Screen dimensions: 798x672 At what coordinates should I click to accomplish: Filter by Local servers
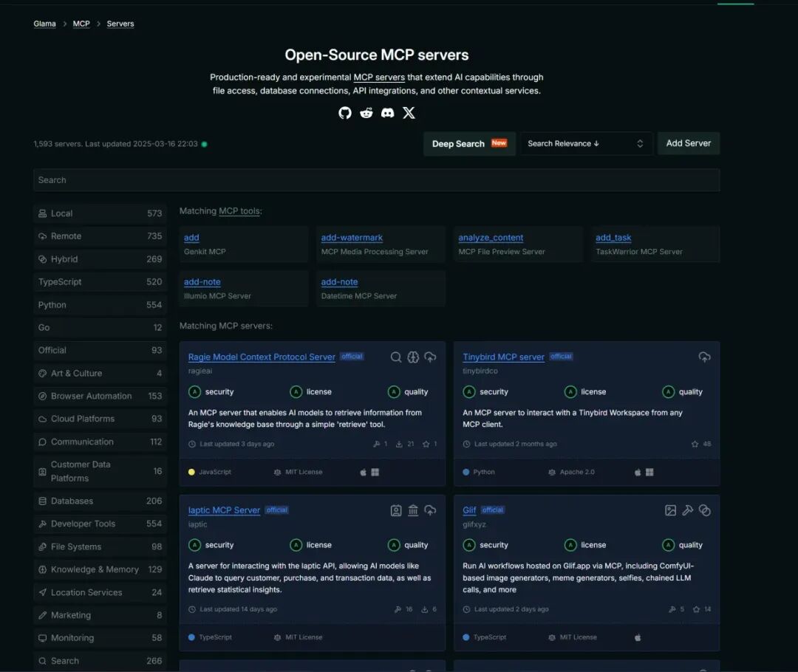100,213
